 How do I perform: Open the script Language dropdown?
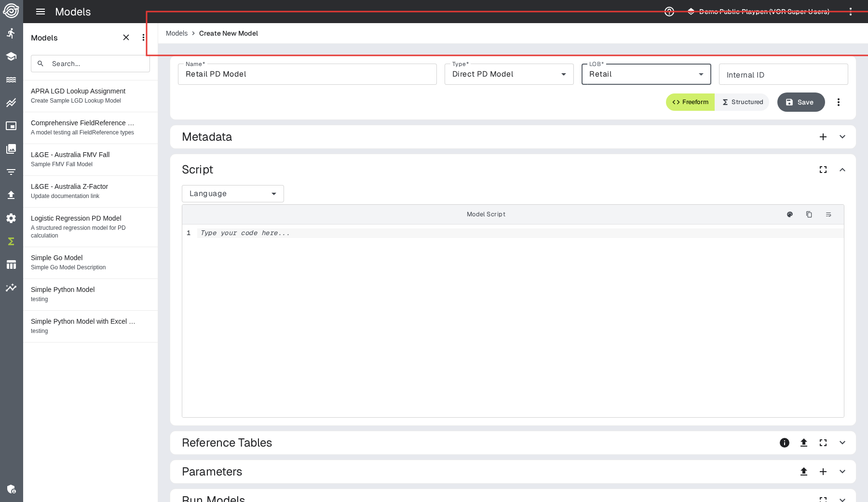point(232,194)
